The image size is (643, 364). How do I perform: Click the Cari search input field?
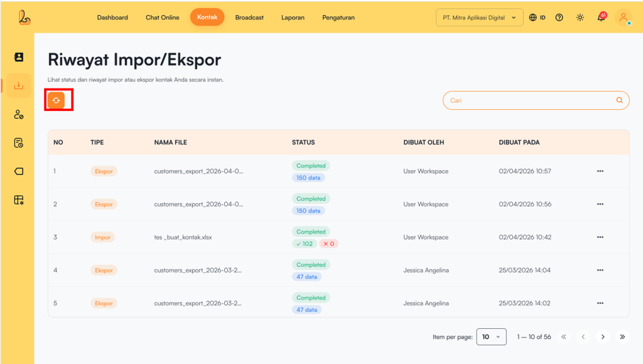pyautogui.click(x=527, y=100)
